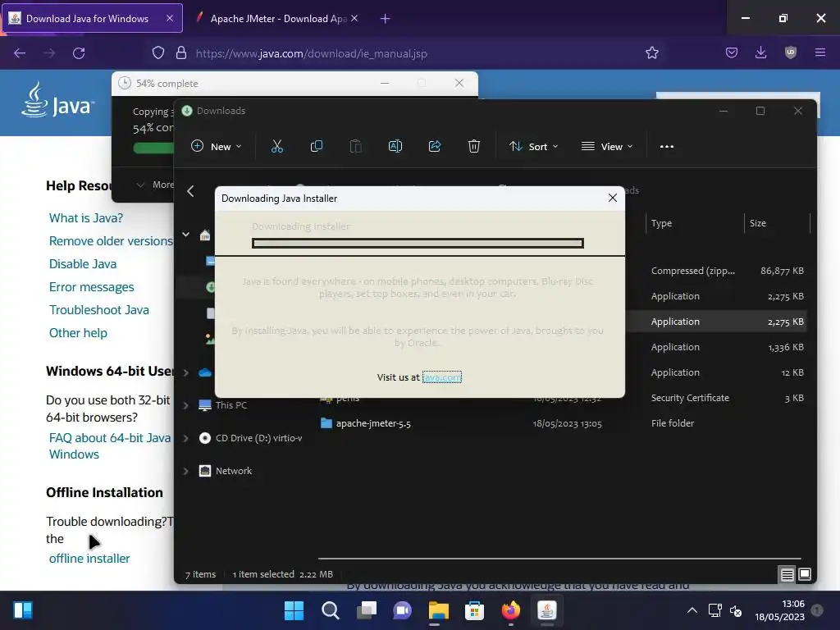Open a new Firefox tab
Screen dimensions: 840x630
[x=386, y=19]
